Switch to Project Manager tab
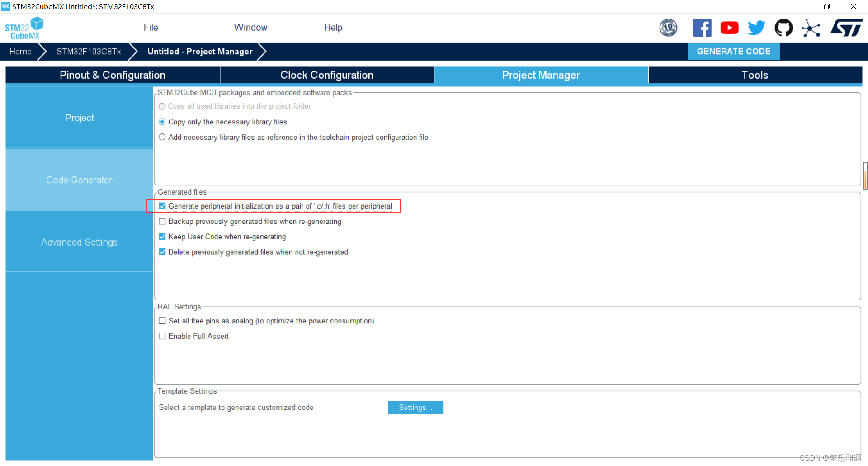This screenshot has width=868, height=466. tap(541, 75)
